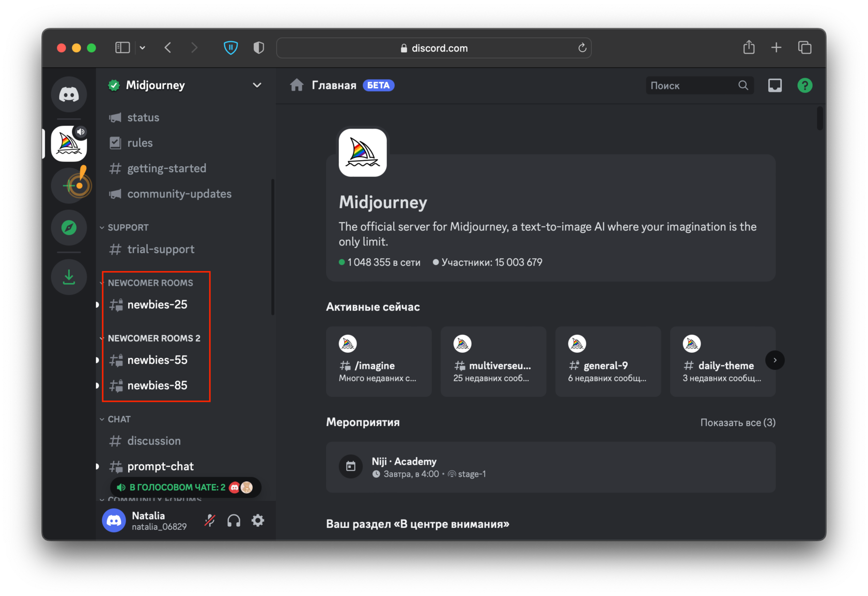The image size is (868, 596).
Task: Open the multiverseu... active channel card
Action: click(x=493, y=362)
